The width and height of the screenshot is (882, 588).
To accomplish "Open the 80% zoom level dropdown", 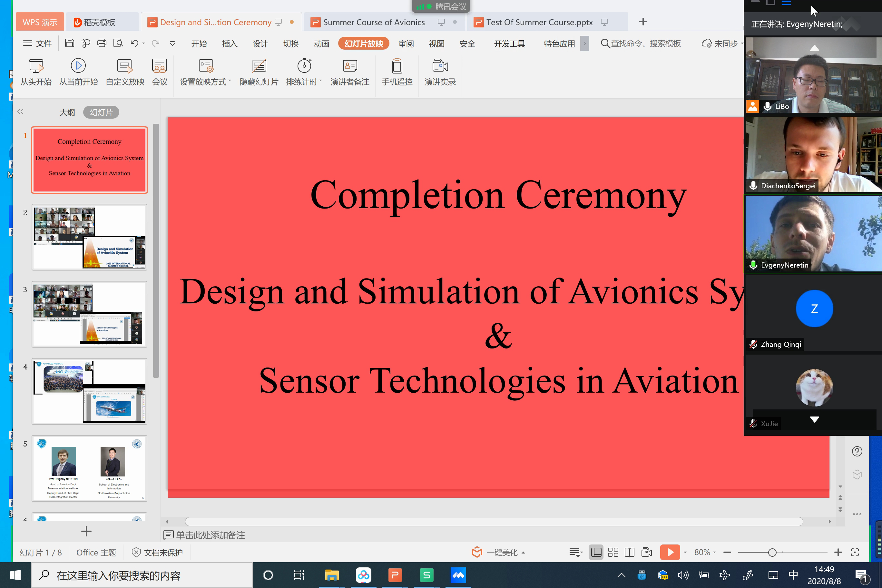I will (705, 552).
